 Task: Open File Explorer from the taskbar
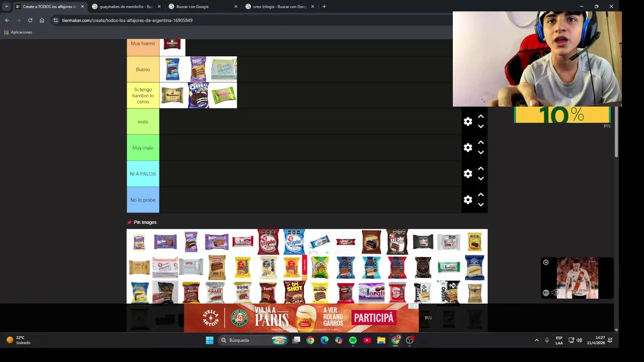(381, 340)
